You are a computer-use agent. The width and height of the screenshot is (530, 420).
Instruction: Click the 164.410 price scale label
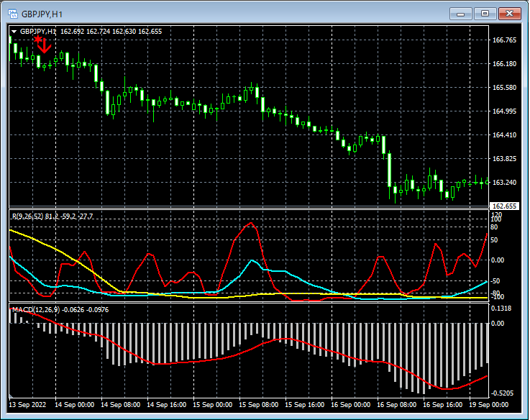(x=505, y=135)
